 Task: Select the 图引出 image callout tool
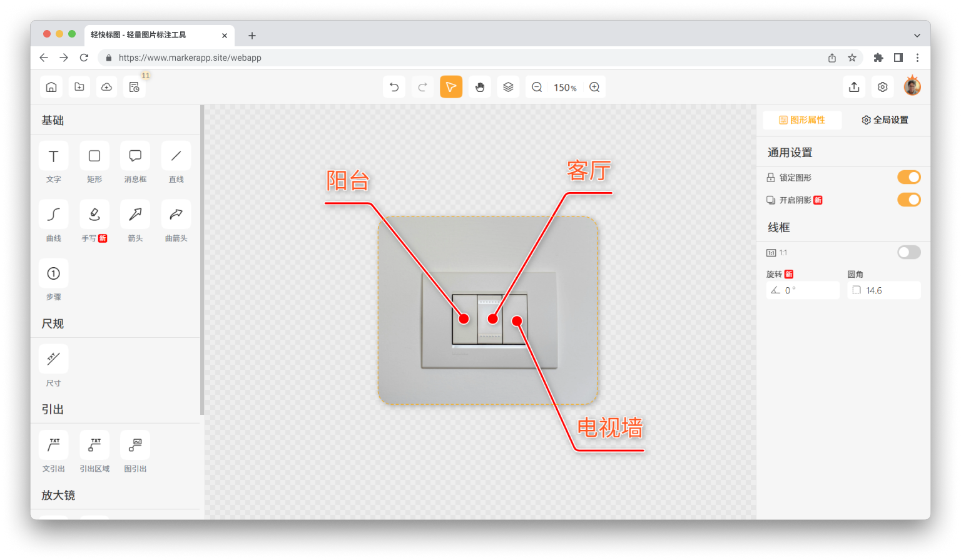point(135,445)
